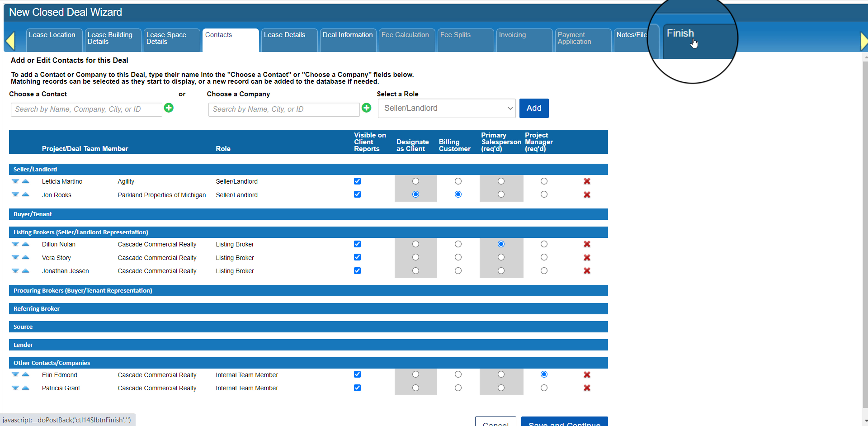868x426 pixels.
Task: Move Jonathan Jessen up with arrow
Action: point(26,270)
